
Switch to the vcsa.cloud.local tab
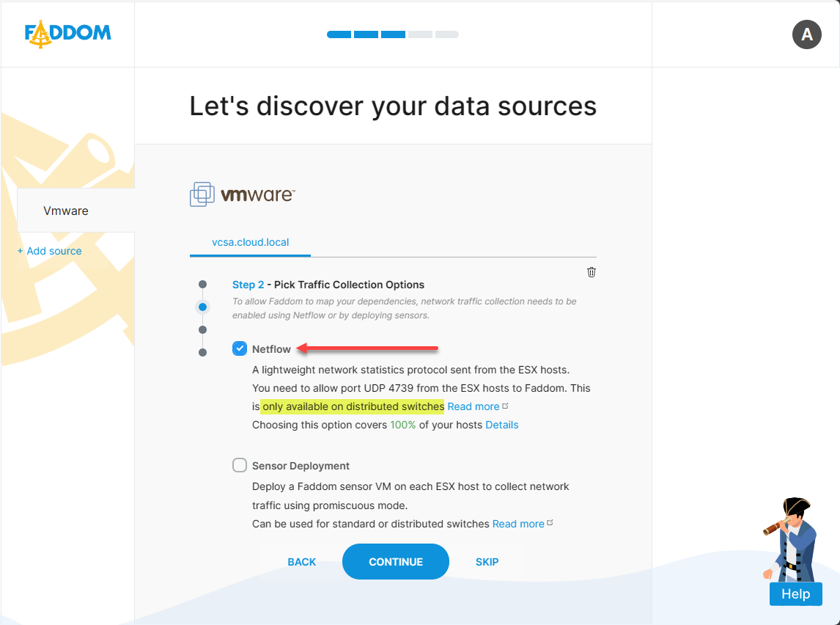click(x=250, y=242)
